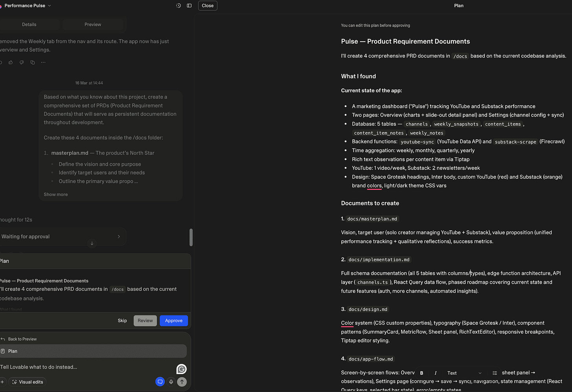Click the Grammarly icon in prompt box

coord(181,369)
